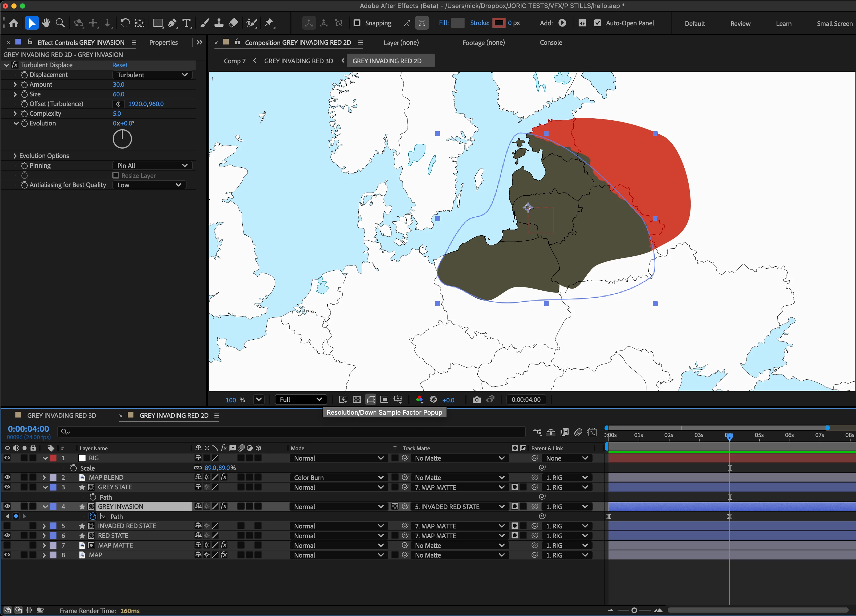Click the timeline search field
The width and height of the screenshot is (856, 616).
coord(294,432)
